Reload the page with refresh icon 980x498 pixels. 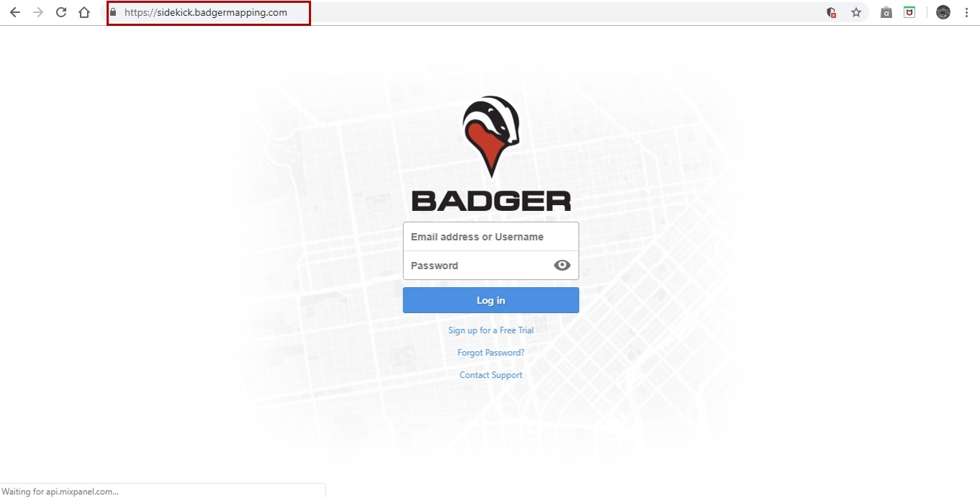pos(61,12)
